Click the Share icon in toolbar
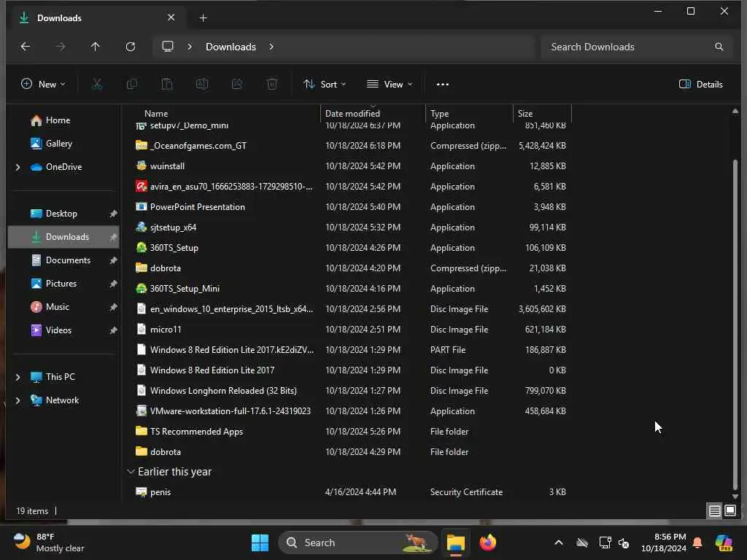 [x=237, y=85]
